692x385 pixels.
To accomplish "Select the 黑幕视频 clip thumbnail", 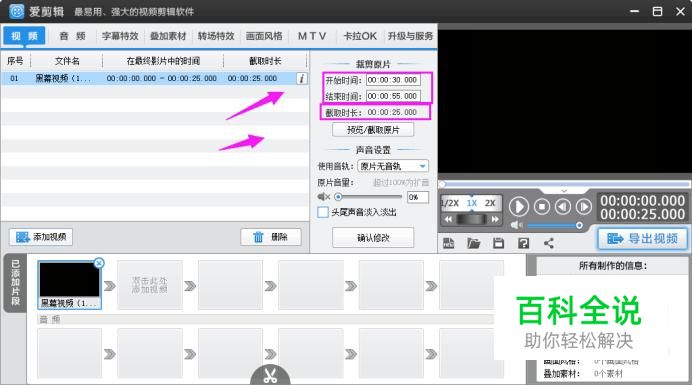I will pyautogui.click(x=69, y=284).
